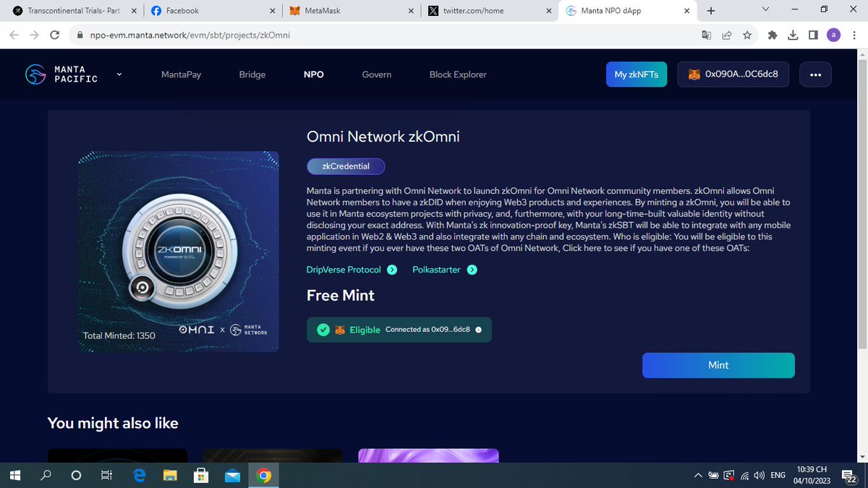Click the padlock site info icon
The height and width of the screenshot is (488, 868).
(80, 35)
